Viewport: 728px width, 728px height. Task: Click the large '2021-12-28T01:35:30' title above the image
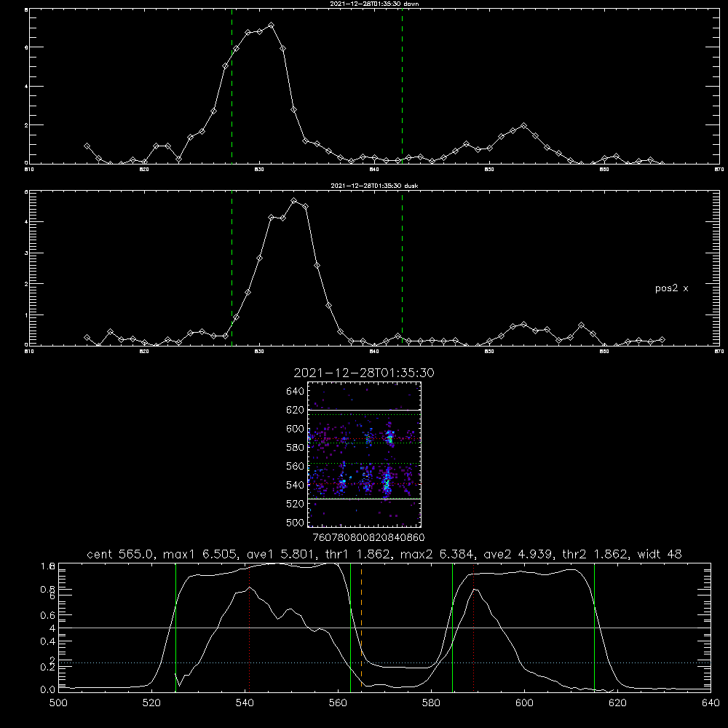pos(364,373)
